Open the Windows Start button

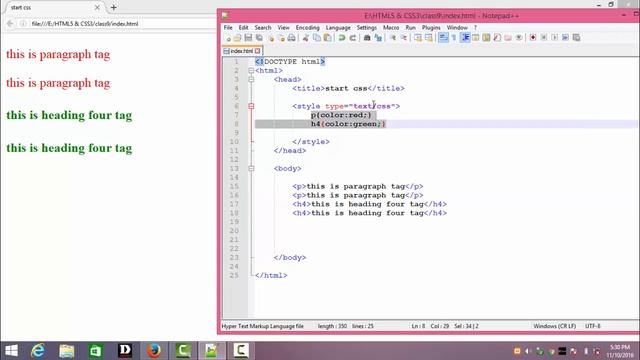tap(11, 351)
